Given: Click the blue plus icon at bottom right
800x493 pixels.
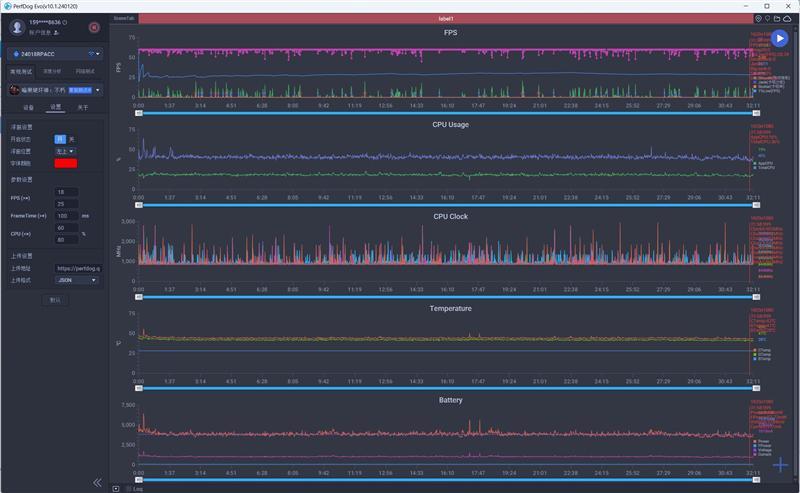Looking at the screenshot, I should [781, 465].
